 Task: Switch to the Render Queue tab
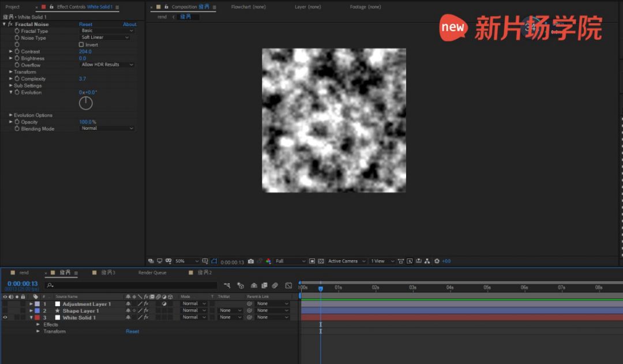pos(152,272)
